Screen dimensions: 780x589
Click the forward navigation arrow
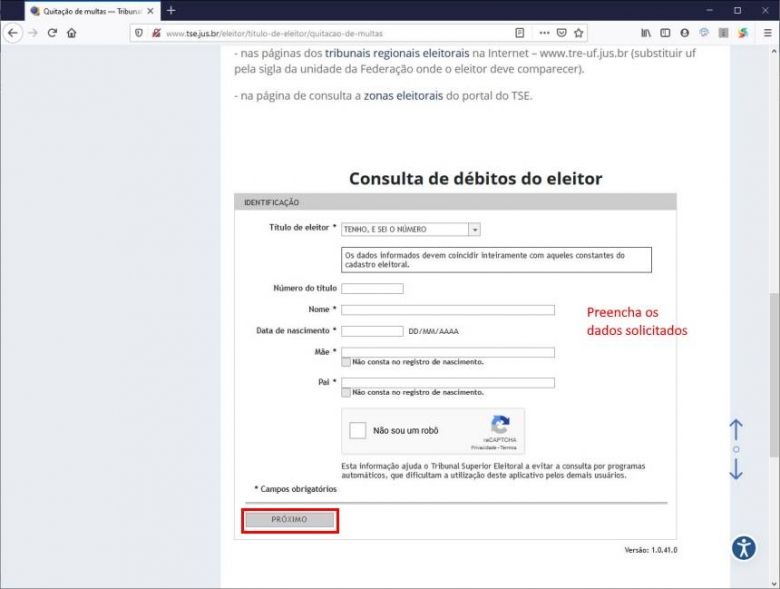33,33
